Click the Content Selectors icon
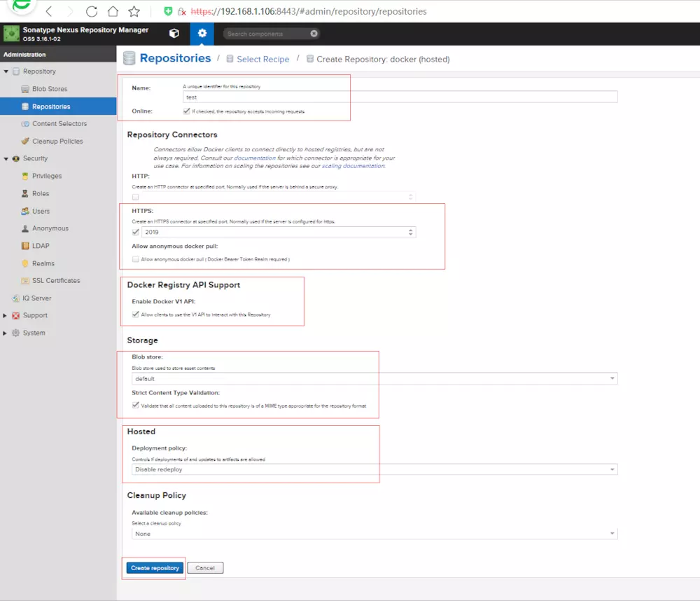Image resolution: width=700 pixels, height=601 pixels. click(x=25, y=124)
